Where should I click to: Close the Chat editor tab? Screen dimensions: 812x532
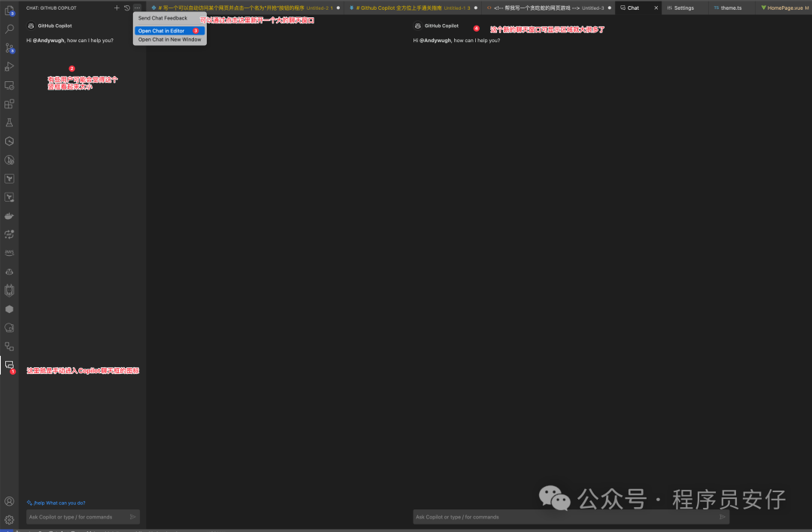coord(656,8)
